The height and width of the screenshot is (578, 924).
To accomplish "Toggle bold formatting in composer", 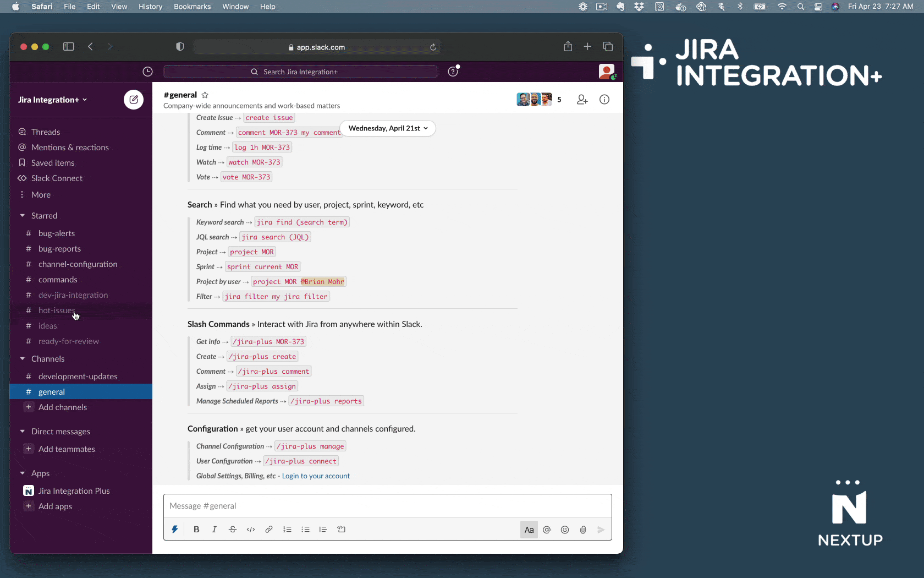I will 196,530.
